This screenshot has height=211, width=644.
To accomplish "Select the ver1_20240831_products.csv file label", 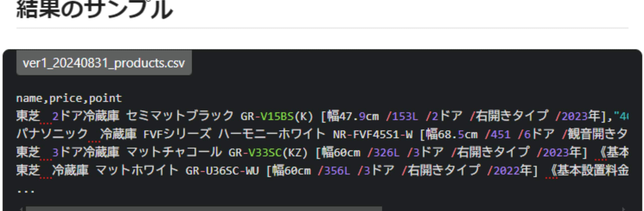I will [x=104, y=63].
